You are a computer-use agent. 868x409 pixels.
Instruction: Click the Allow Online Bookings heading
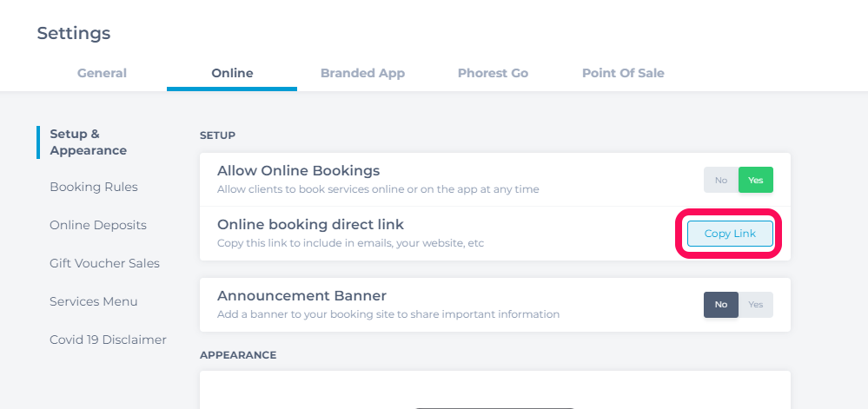click(298, 170)
